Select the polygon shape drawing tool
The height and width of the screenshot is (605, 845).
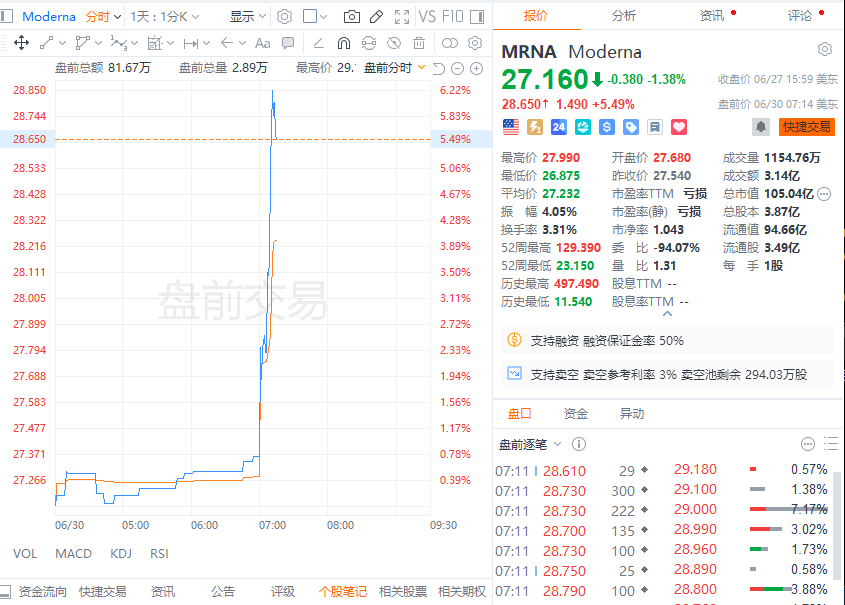coord(82,43)
